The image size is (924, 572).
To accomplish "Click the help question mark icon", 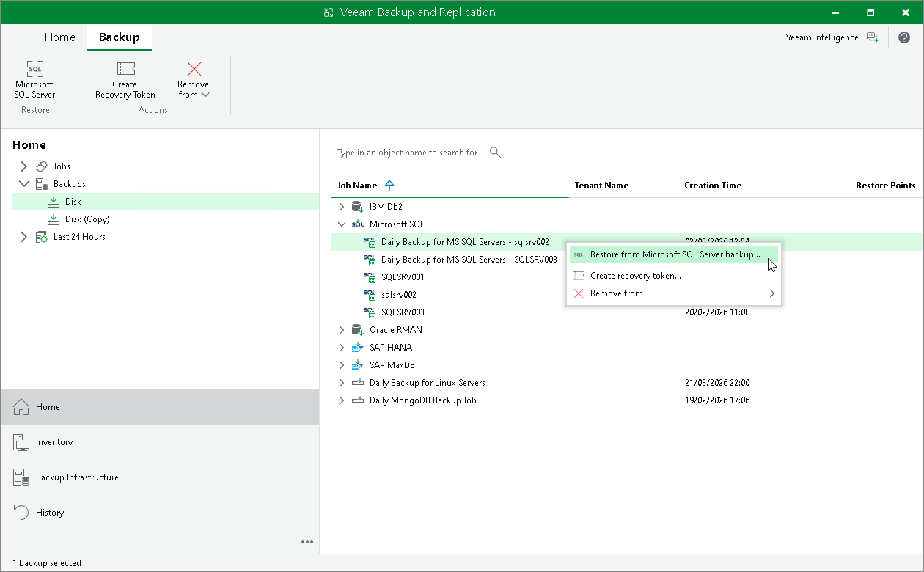I will 903,37.
